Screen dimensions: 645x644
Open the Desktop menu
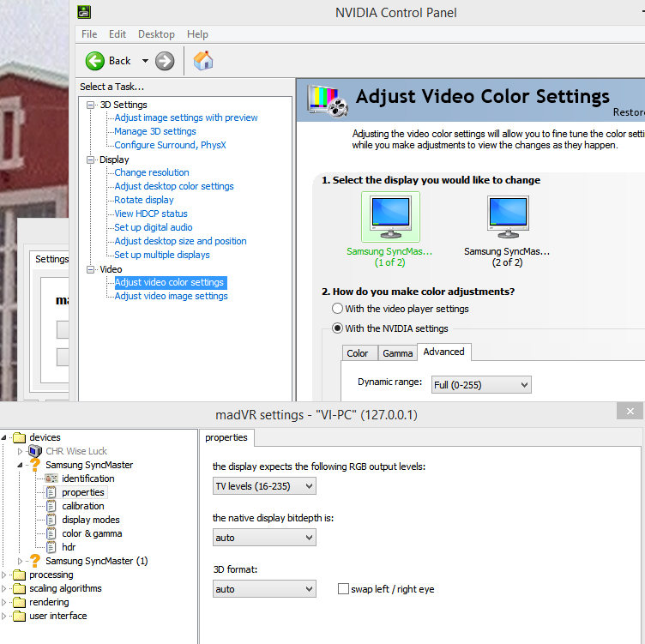pos(156,34)
